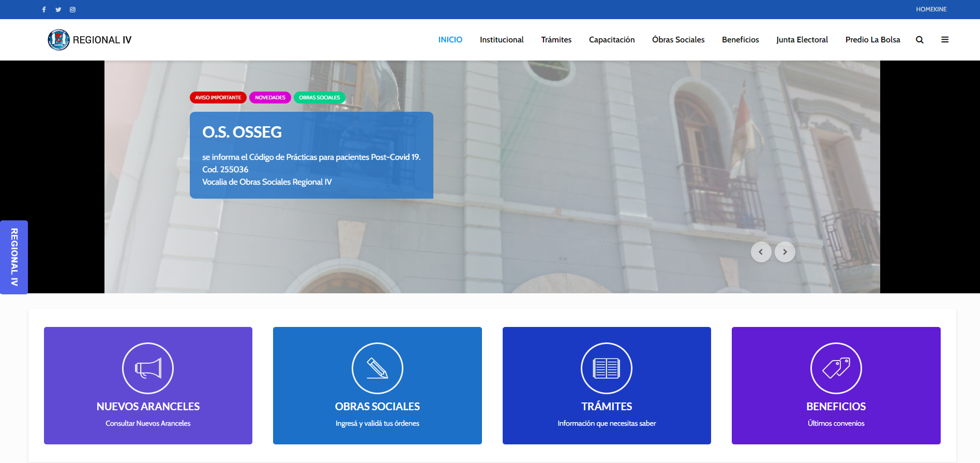
Task: Click the megaphone icon for Nuevos Aranceles
Action: pos(148,368)
